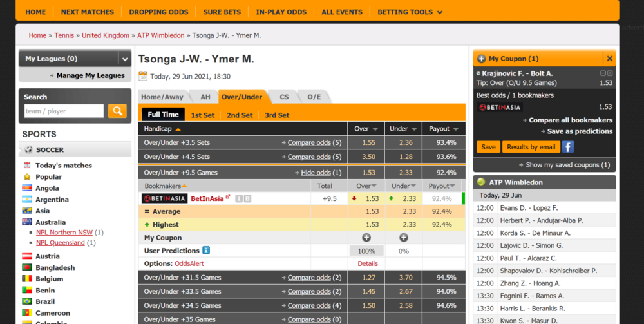The height and width of the screenshot is (324, 644).
Task: Click the BetInAsia bookmaker logo in odds table
Action: (164, 198)
